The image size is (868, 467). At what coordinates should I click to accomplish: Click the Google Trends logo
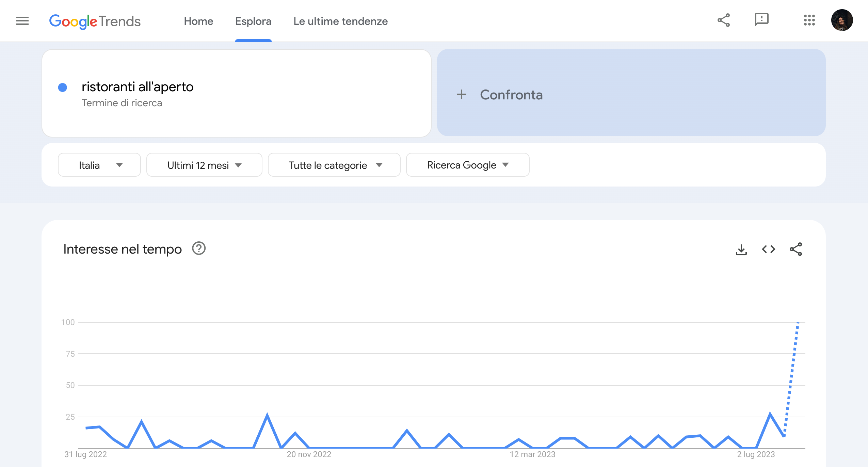pos(95,21)
